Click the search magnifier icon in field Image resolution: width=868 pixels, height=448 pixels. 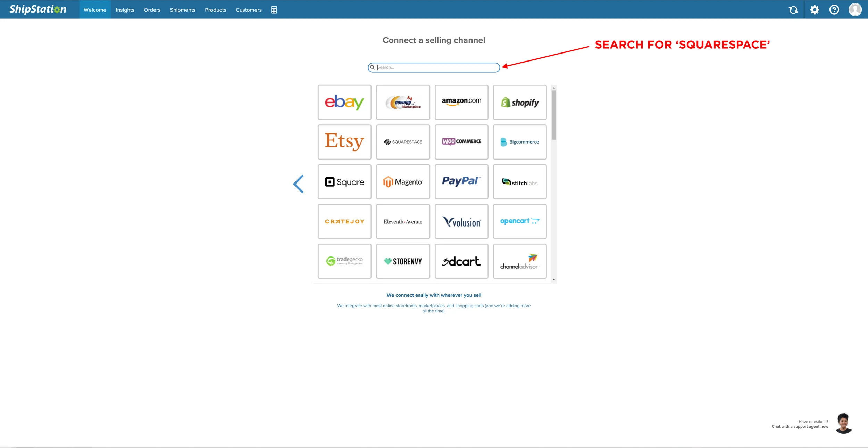[x=372, y=67]
